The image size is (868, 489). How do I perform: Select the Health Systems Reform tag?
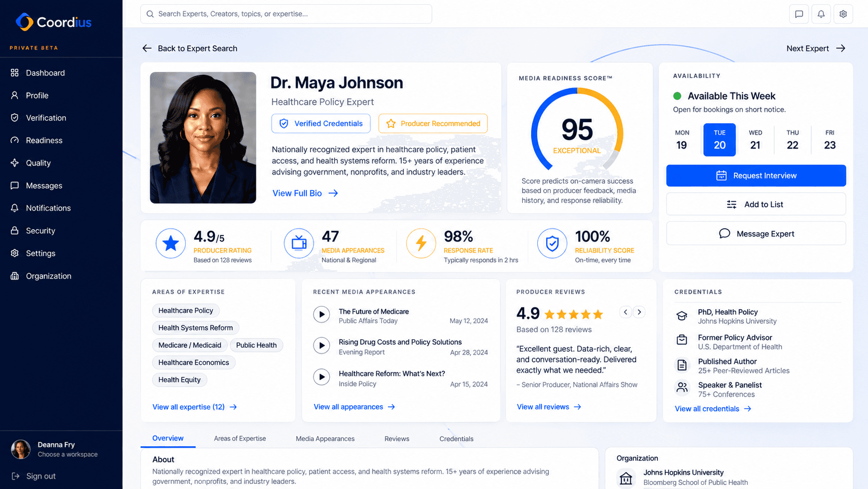coord(196,328)
